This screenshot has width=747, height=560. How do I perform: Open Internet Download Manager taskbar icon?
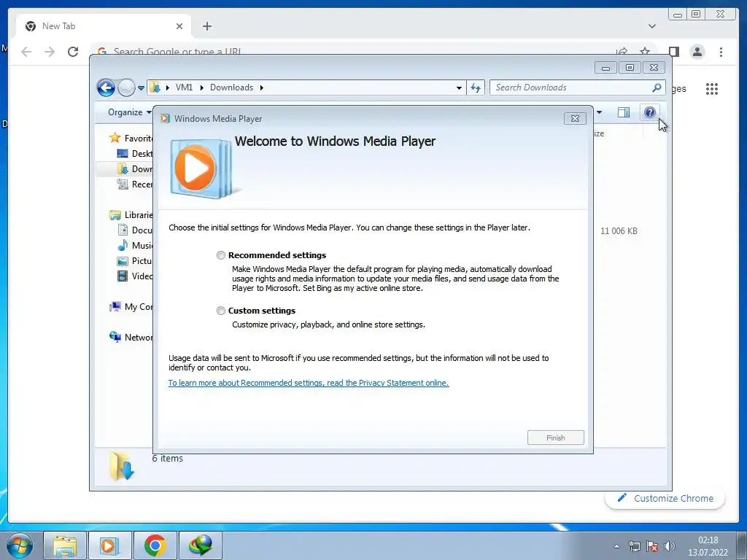coord(200,545)
